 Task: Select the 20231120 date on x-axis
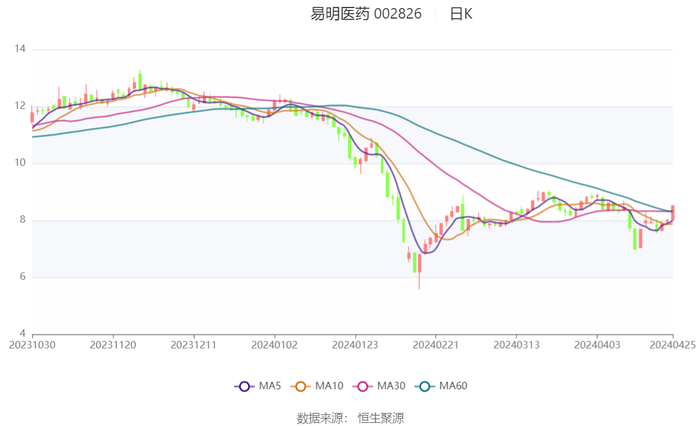pos(113,343)
